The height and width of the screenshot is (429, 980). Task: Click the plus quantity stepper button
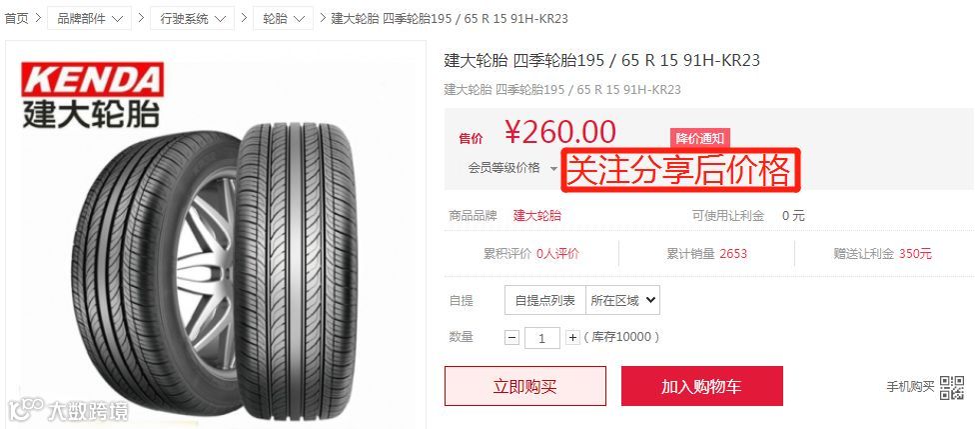[572, 338]
